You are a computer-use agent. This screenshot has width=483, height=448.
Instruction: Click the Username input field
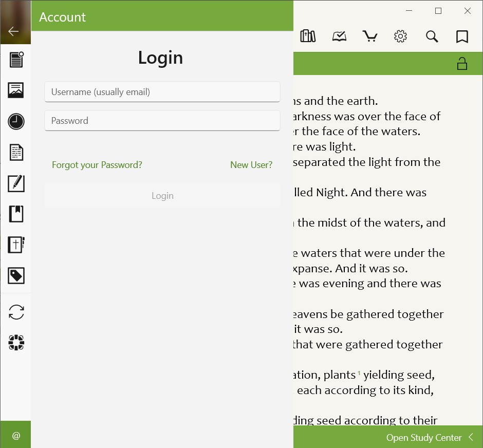(162, 92)
